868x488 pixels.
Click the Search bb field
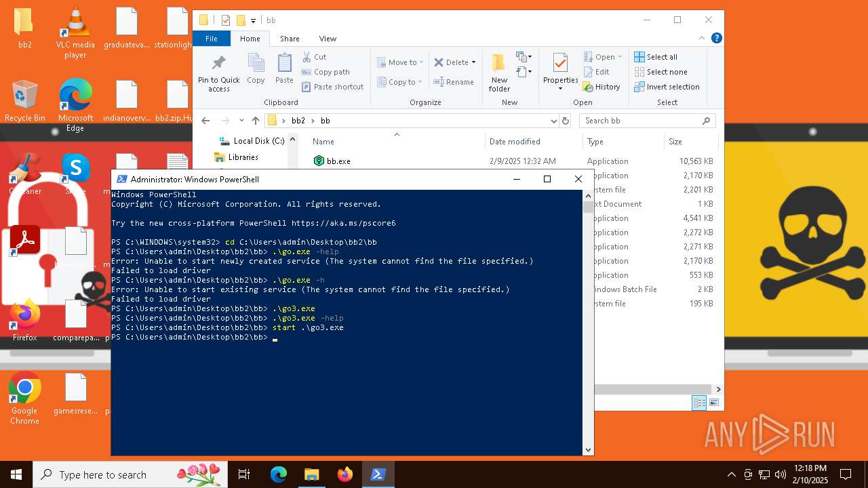648,121
